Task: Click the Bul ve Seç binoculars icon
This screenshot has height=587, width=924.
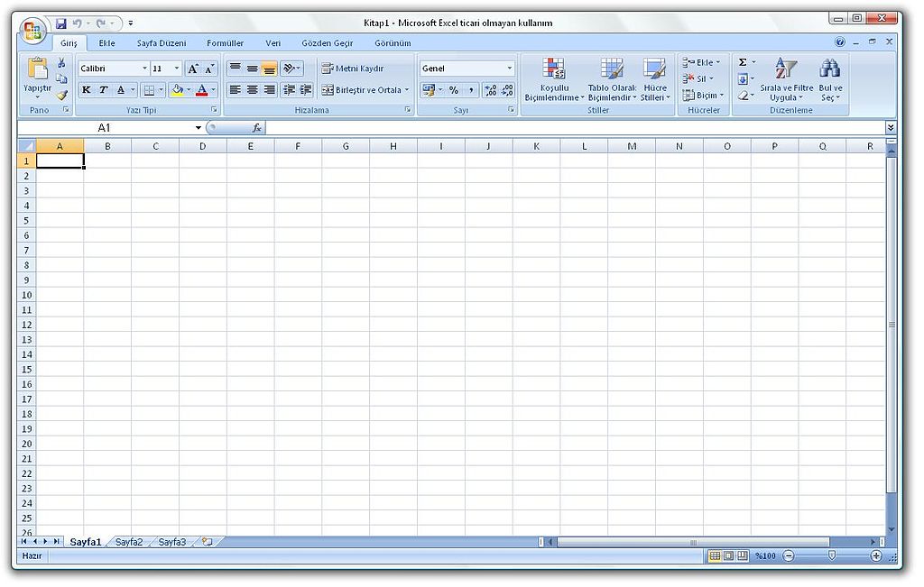Action: click(830, 79)
